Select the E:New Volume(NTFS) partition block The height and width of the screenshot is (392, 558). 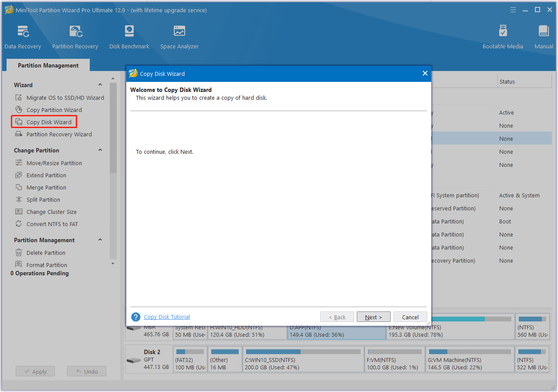(x=450, y=327)
